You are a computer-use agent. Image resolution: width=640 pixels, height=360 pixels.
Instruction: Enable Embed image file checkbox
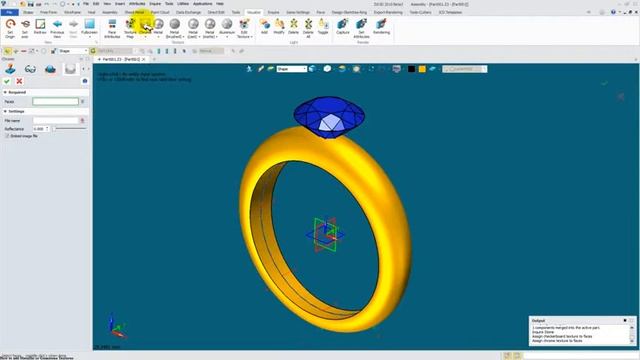tap(7, 136)
